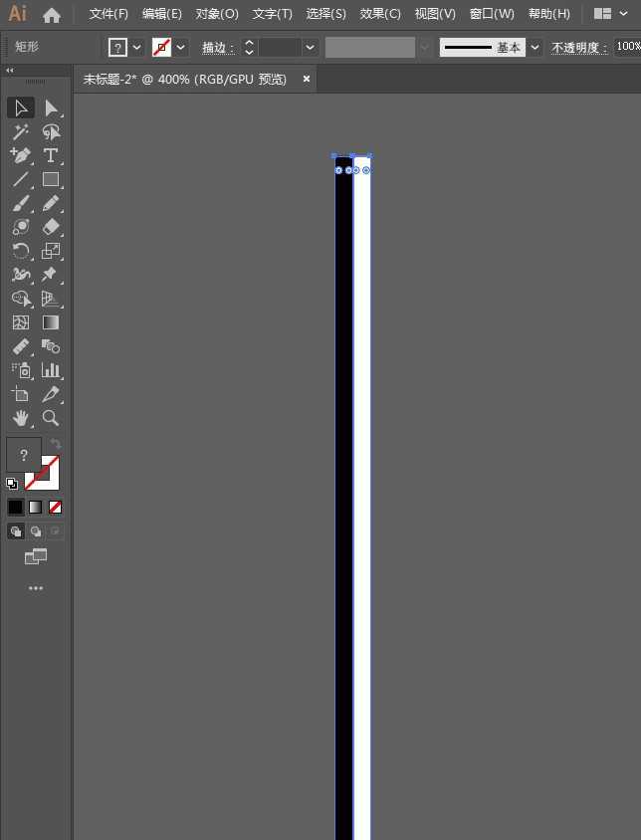Open workspace switcher dropdown arrow
The height and width of the screenshot is (840, 641).
623,13
